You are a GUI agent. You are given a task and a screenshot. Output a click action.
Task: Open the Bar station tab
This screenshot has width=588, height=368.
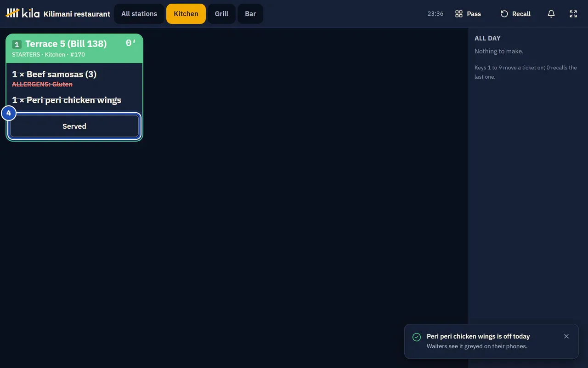coord(250,14)
